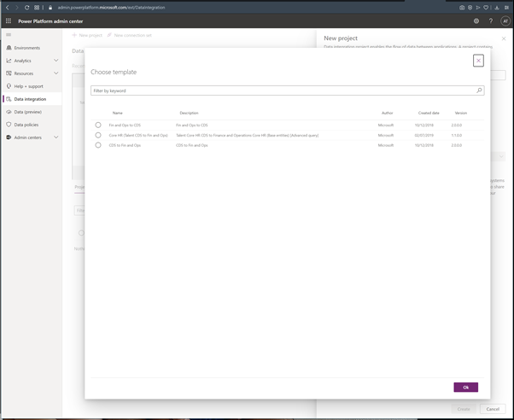Go to Data policies page
The image size is (514, 420).
point(26,125)
